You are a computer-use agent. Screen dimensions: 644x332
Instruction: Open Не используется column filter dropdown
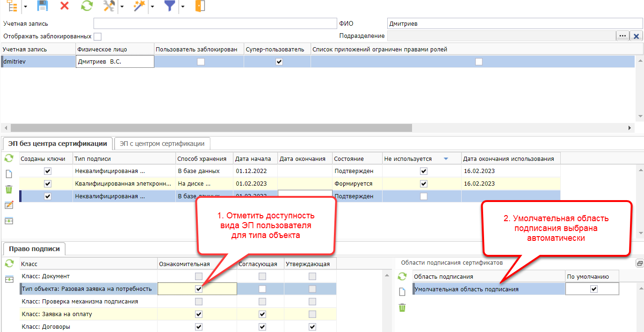pyautogui.click(x=446, y=159)
